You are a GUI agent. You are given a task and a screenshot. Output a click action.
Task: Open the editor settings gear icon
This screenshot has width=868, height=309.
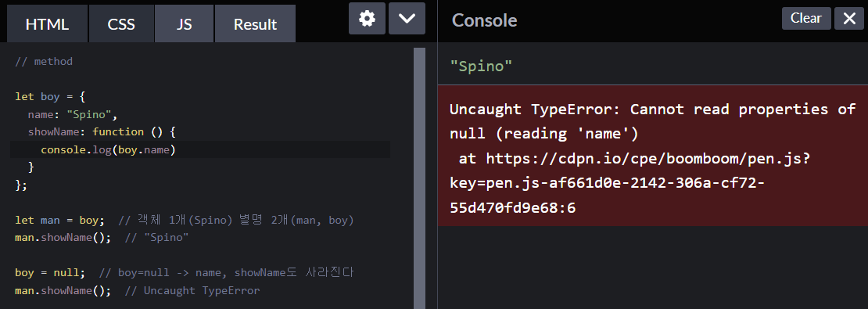367,19
